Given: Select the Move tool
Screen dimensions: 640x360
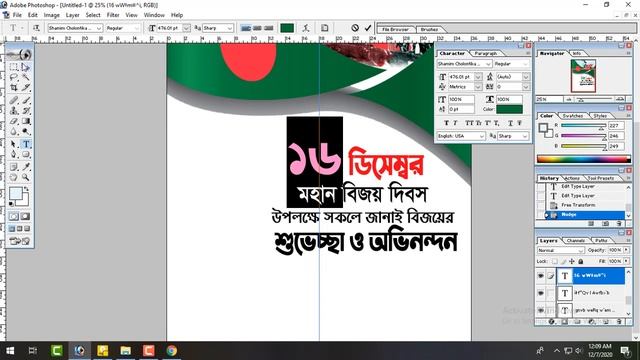Looking at the screenshot, I should pos(26,67).
